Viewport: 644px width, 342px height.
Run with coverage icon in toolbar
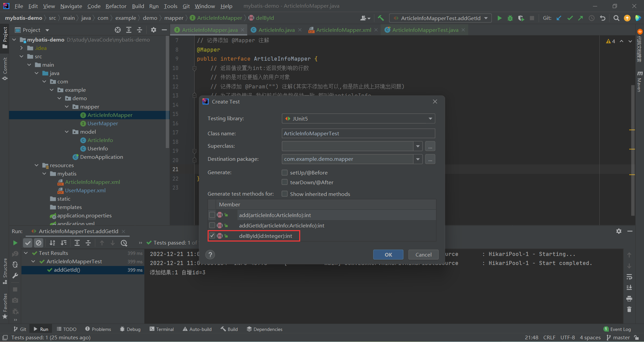(521, 18)
